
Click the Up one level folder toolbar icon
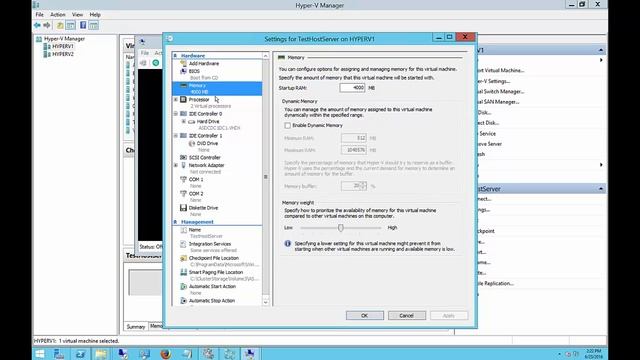(60, 25)
